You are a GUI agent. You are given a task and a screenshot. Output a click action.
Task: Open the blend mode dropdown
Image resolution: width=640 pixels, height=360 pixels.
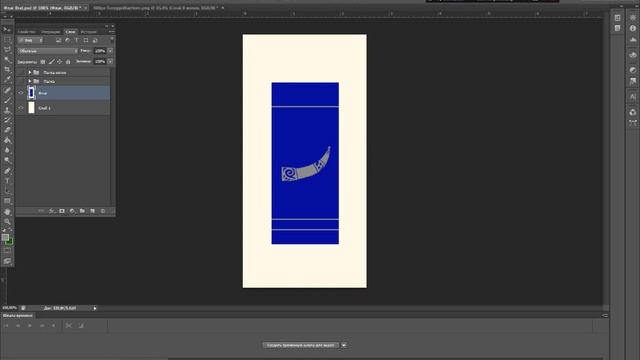pos(48,51)
